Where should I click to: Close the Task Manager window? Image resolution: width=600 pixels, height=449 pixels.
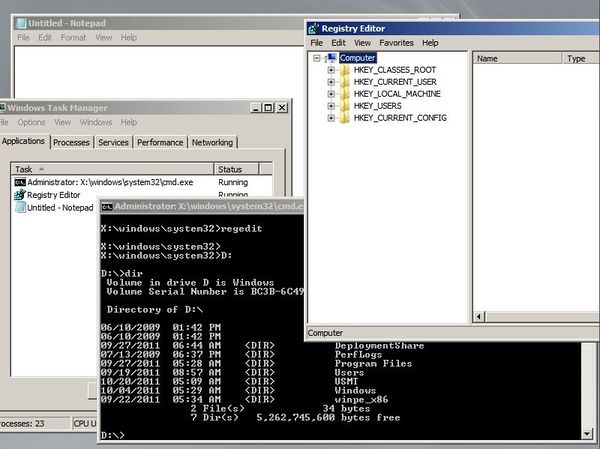(x=282, y=108)
